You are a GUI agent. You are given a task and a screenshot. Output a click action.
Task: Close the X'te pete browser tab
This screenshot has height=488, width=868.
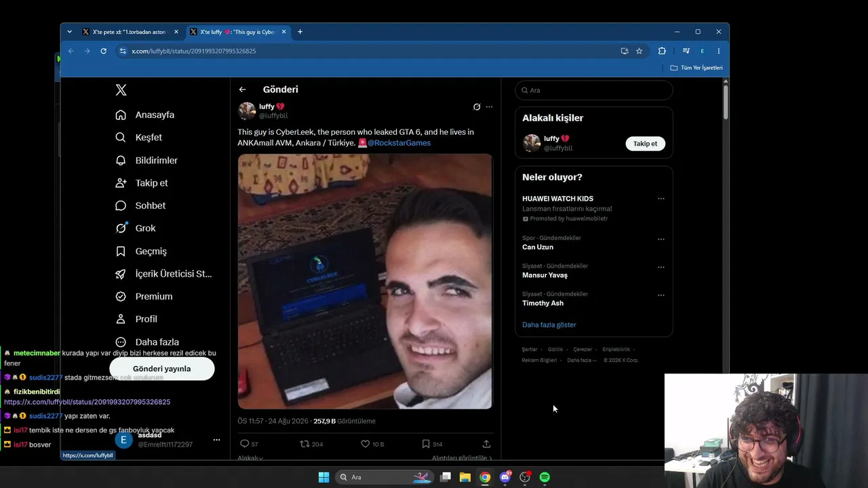point(176,32)
